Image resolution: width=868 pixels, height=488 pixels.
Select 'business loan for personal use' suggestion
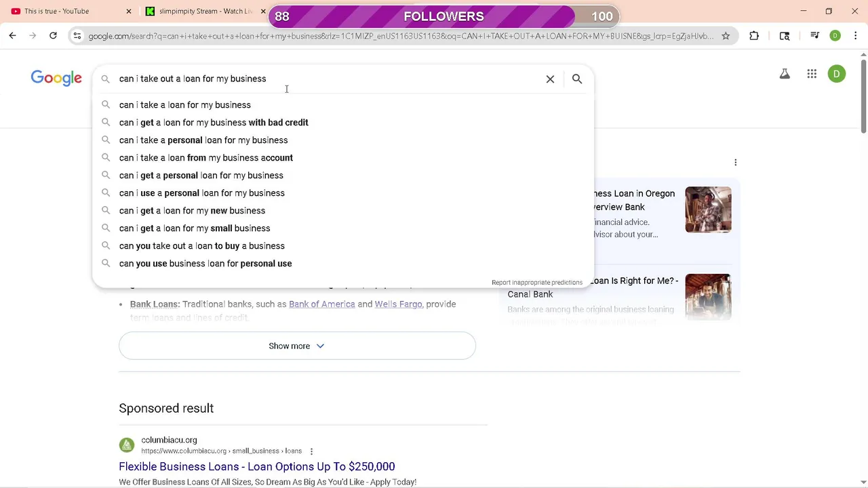point(205,264)
